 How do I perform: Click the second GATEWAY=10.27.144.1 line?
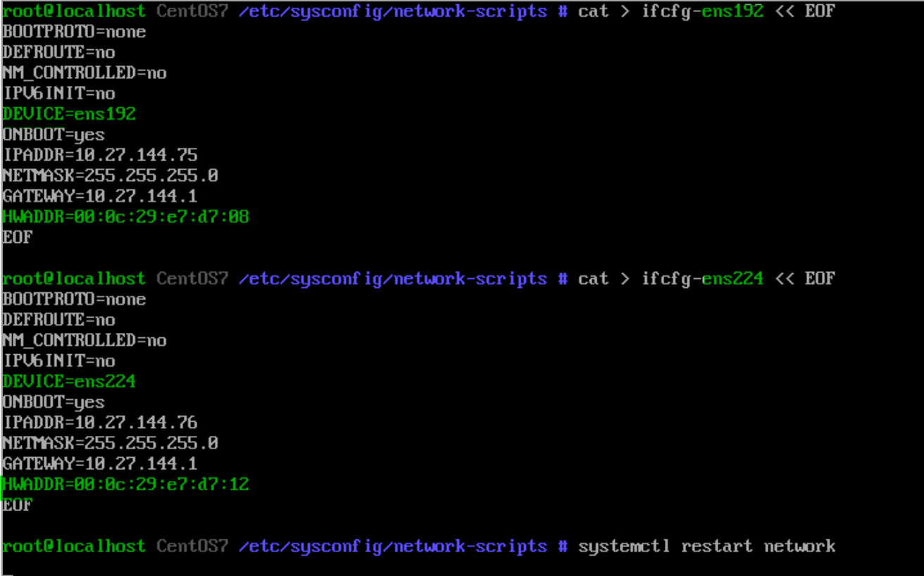pyautogui.click(x=100, y=463)
